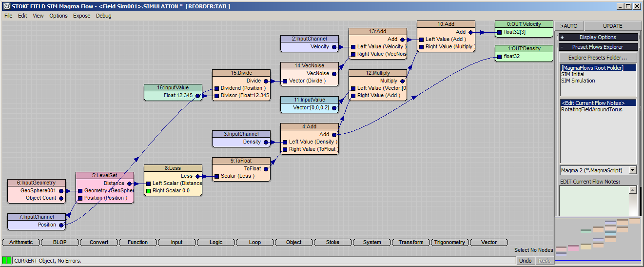Viewport: 644px width, 267px height.
Task: Select the RotatingFieldAroundTorus preset
Action: (x=591, y=109)
